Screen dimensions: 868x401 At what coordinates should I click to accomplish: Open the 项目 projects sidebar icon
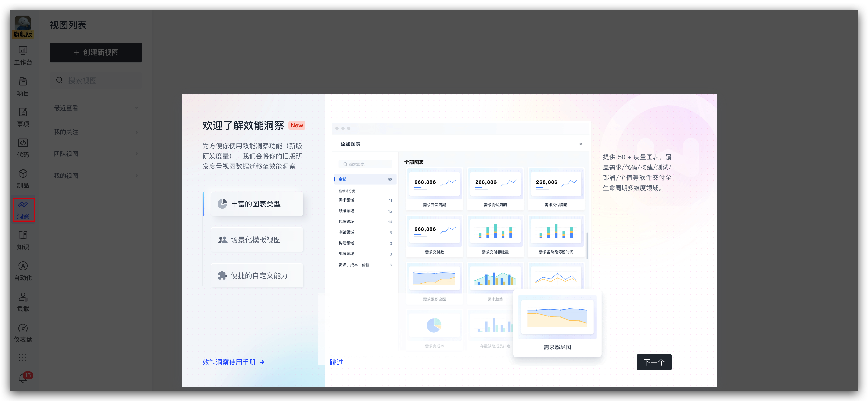tap(23, 87)
